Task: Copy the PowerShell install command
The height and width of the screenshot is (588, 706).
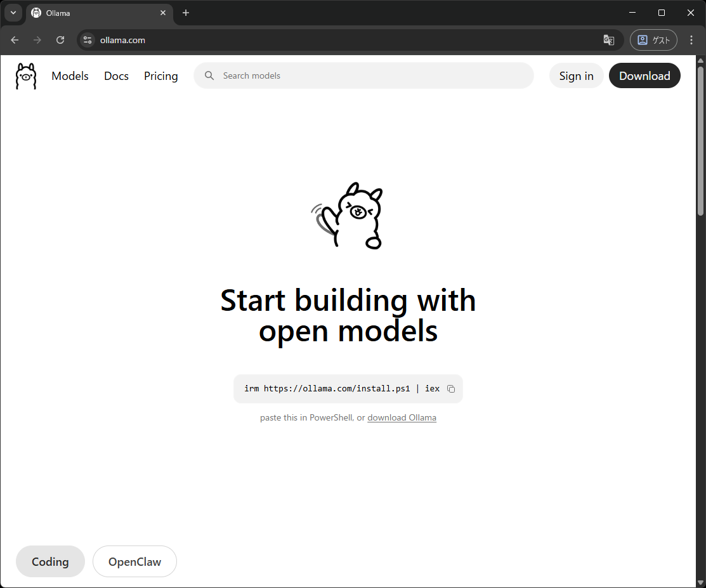Action: (x=451, y=389)
